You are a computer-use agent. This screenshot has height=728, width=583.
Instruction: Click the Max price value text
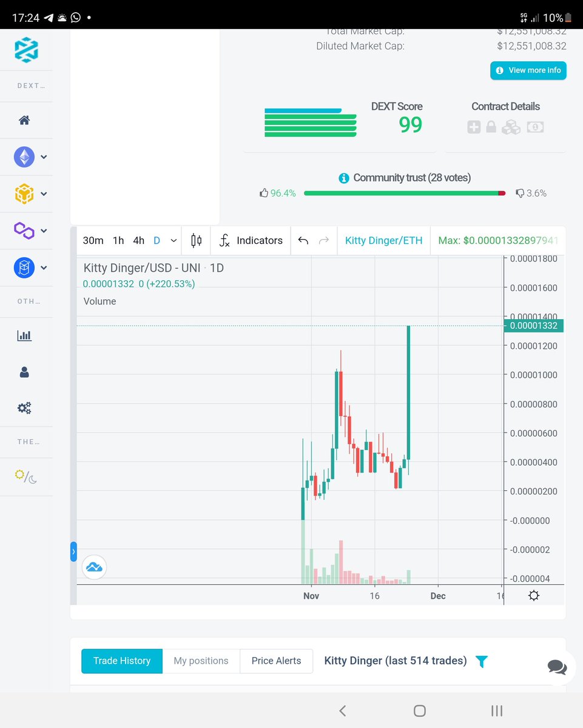click(x=498, y=240)
